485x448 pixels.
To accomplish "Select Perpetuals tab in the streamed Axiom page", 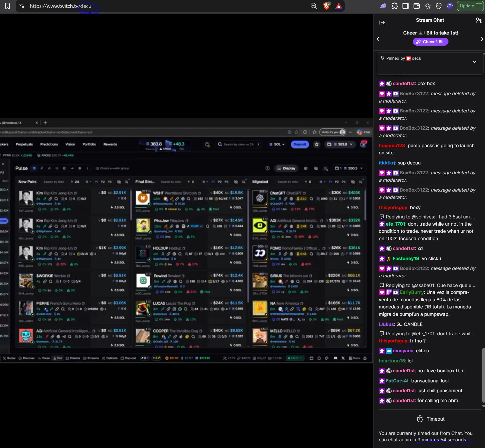I will (24, 144).
